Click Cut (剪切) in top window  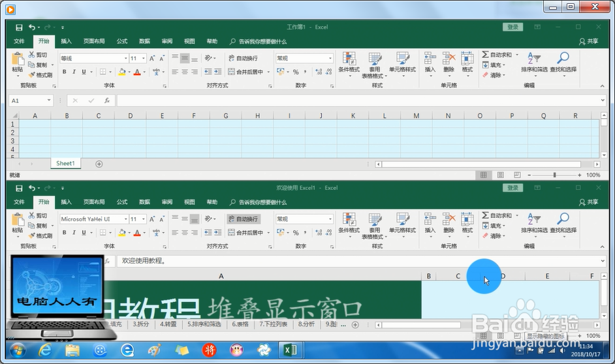coord(38,55)
